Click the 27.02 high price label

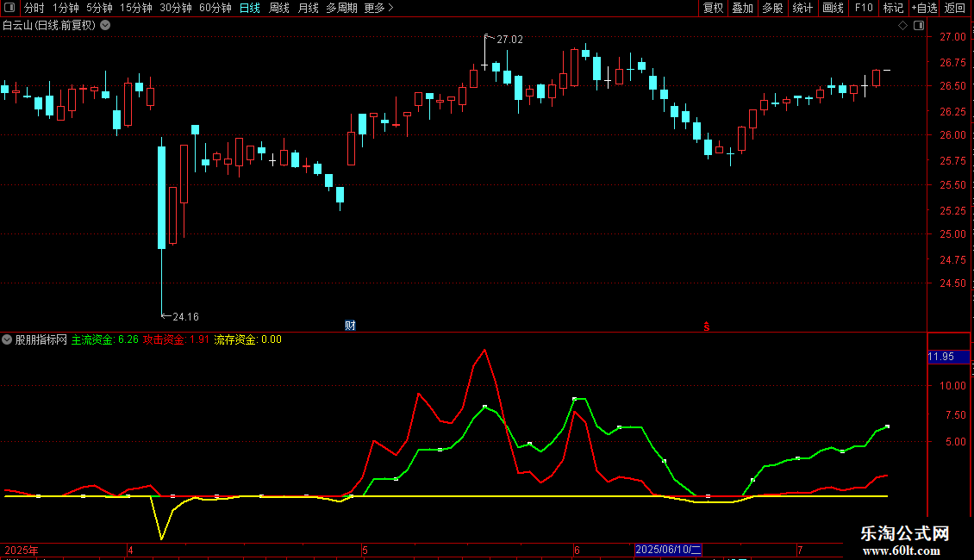coord(510,40)
